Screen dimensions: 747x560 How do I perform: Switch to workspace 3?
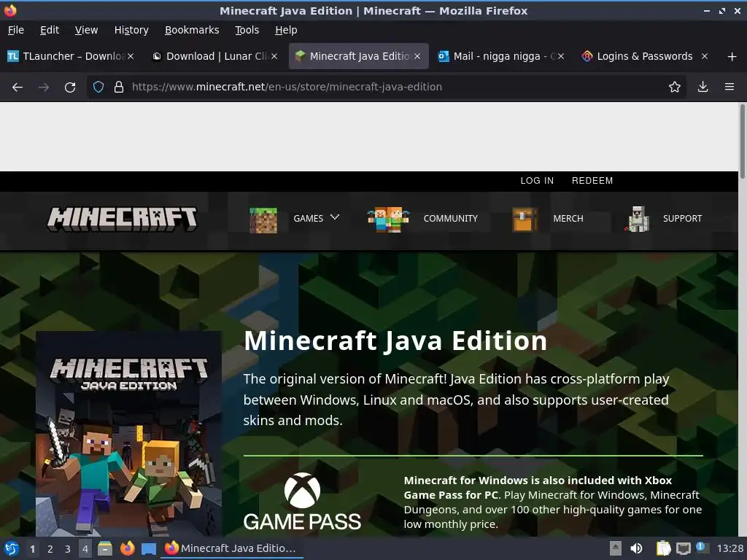pyautogui.click(x=68, y=549)
